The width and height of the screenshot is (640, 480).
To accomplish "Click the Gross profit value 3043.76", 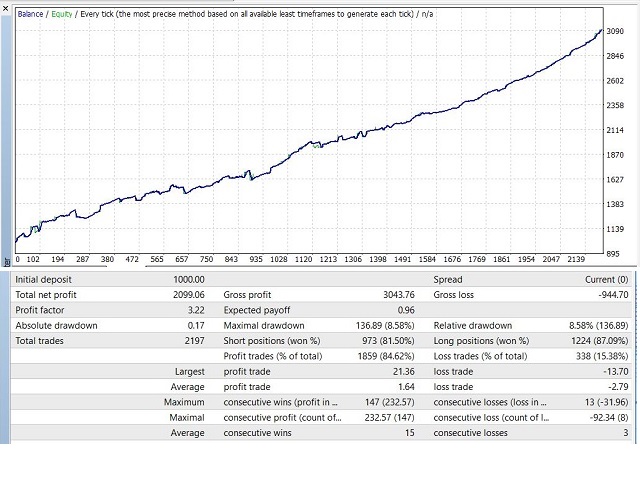I will (398, 295).
